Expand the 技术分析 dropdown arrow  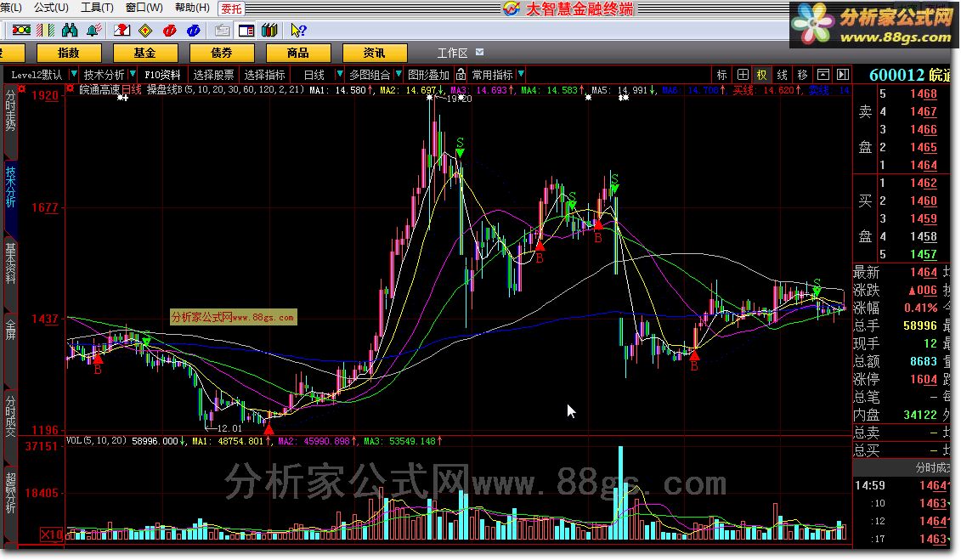(133, 74)
